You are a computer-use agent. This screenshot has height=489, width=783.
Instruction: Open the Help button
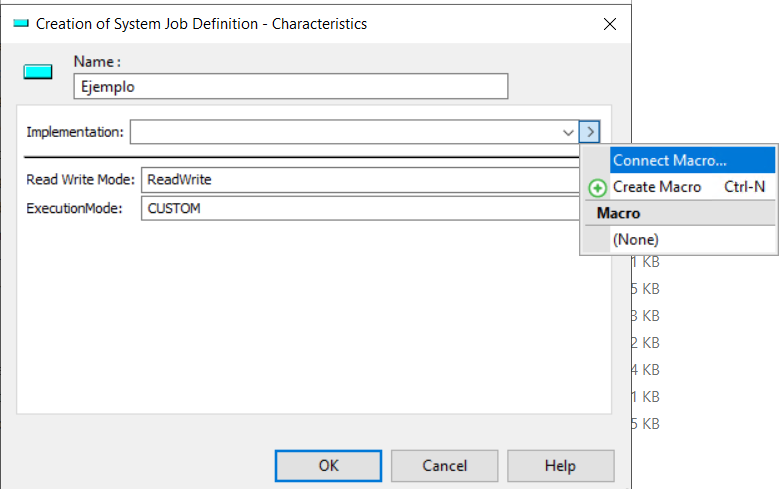click(560, 466)
